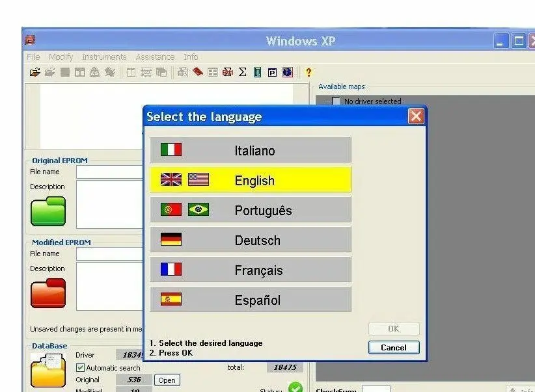Viewport: 535px width, 392px height.
Task: Click the Modified EPROM File name field
Action: point(109,254)
